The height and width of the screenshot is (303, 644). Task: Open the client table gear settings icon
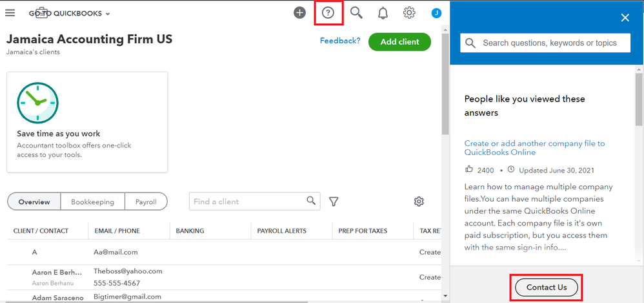tap(419, 202)
